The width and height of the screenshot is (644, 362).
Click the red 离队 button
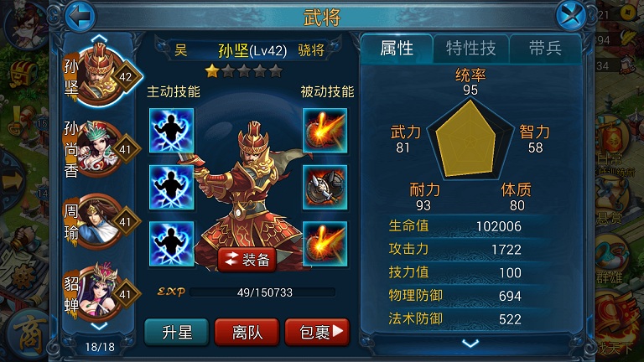[x=247, y=332]
